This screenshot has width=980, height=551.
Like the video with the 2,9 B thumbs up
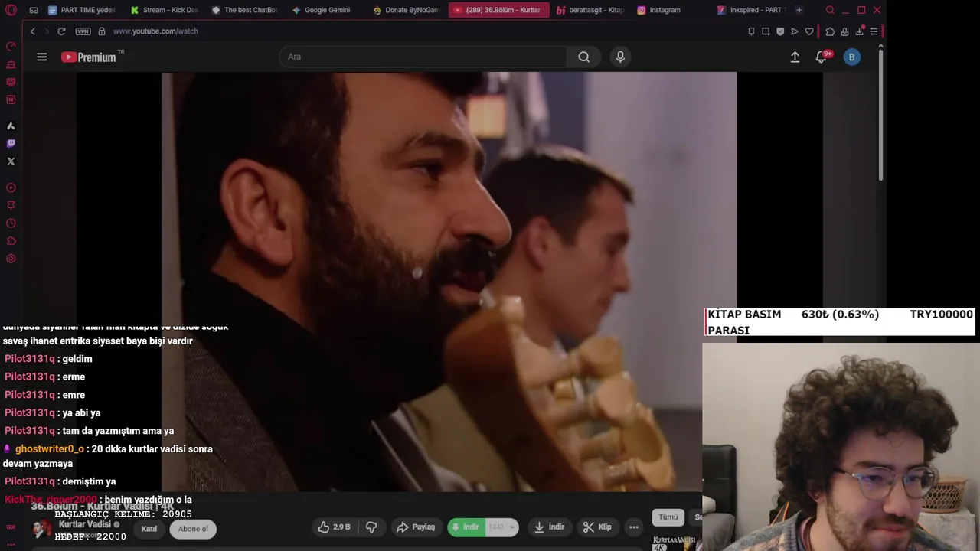point(334,527)
